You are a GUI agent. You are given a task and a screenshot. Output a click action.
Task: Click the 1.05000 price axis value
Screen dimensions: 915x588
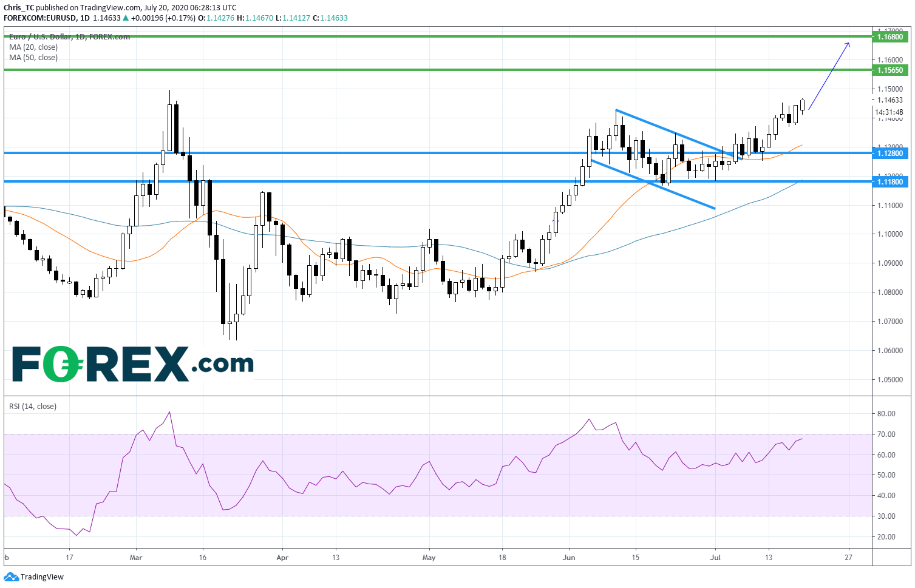[x=890, y=380]
